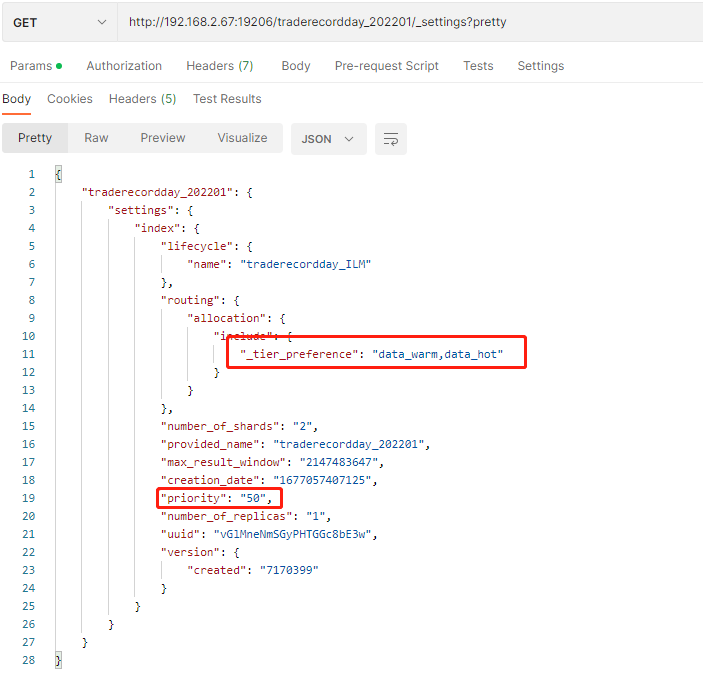Click the "traderecordday_ILM" value

306,264
